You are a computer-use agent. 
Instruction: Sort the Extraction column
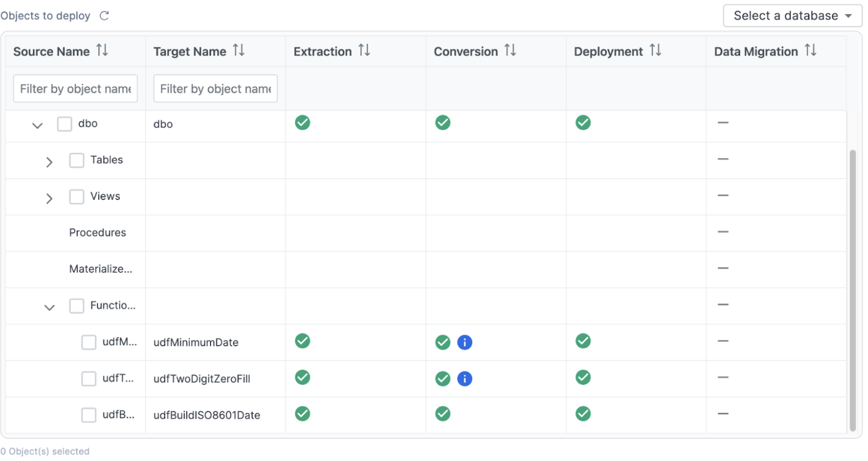[365, 51]
